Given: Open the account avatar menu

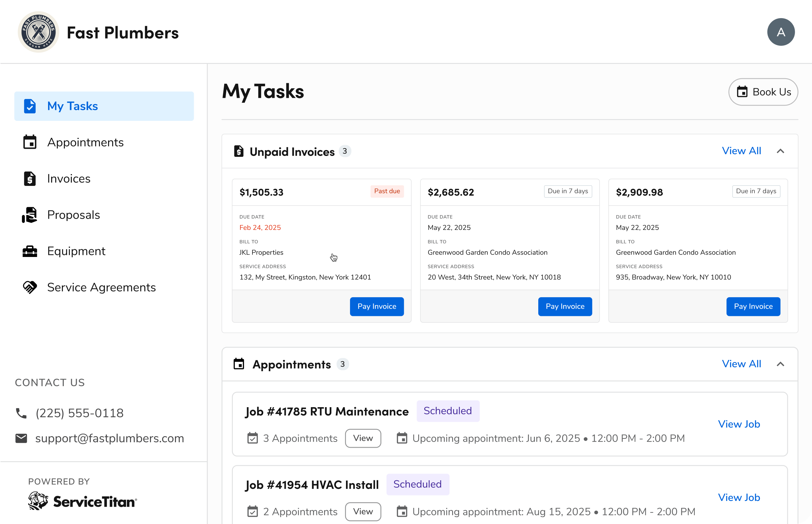Looking at the screenshot, I should click(781, 32).
